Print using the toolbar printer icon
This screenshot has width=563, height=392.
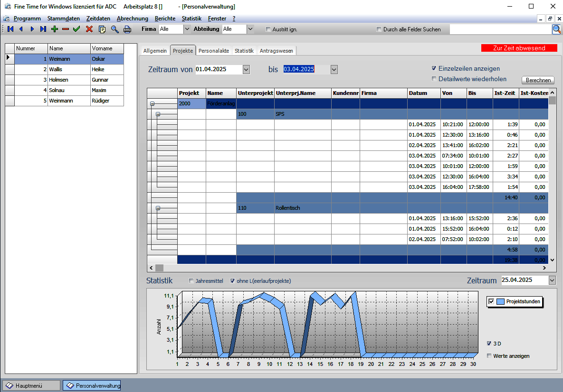[x=127, y=29]
